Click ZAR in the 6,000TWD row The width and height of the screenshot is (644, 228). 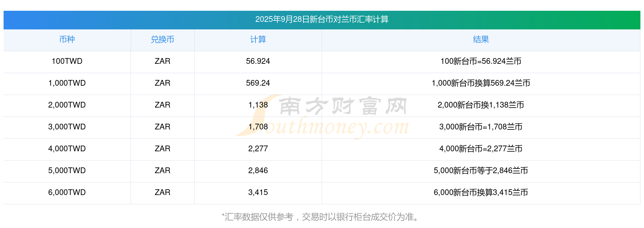(x=162, y=193)
